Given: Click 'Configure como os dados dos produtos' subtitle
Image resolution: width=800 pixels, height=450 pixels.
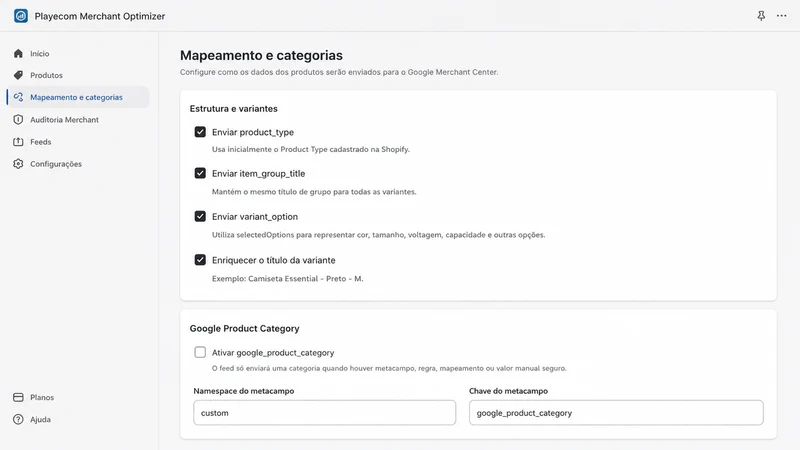Looking at the screenshot, I should point(339,72).
